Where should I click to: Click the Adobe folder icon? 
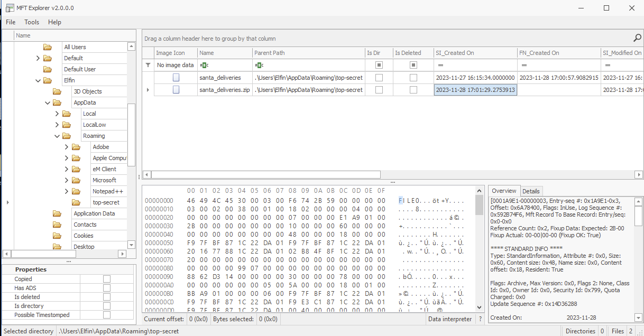coord(76,147)
